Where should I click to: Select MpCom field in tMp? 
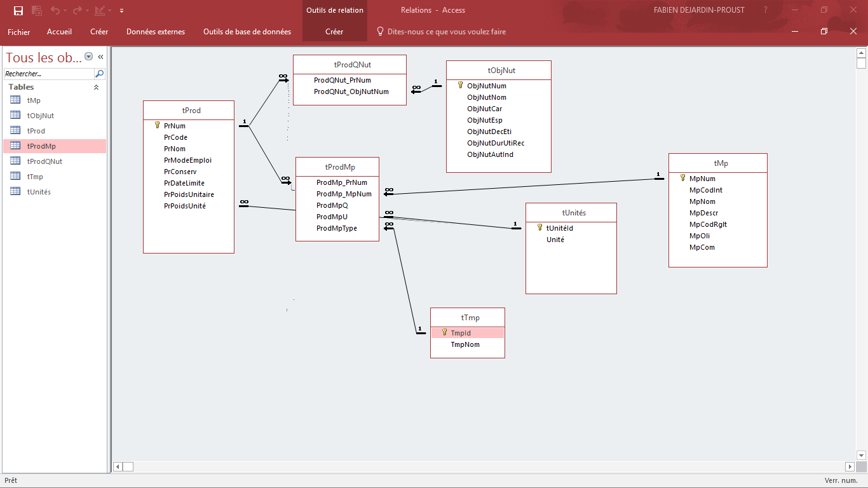pyautogui.click(x=702, y=247)
